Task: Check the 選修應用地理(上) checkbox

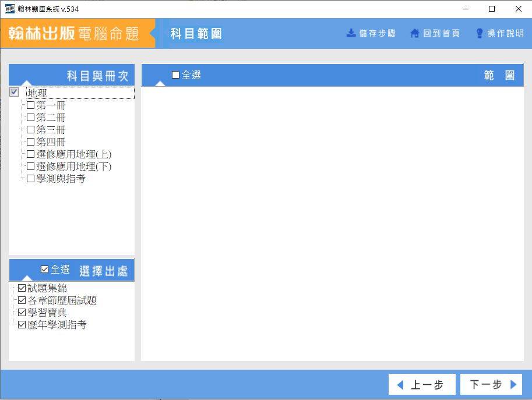Action: click(x=30, y=154)
